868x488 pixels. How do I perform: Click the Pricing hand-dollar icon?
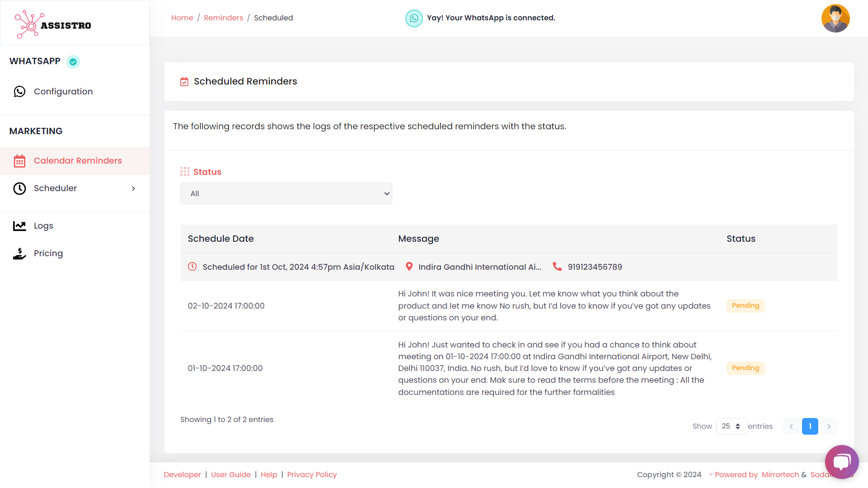click(x=19, y=253)
